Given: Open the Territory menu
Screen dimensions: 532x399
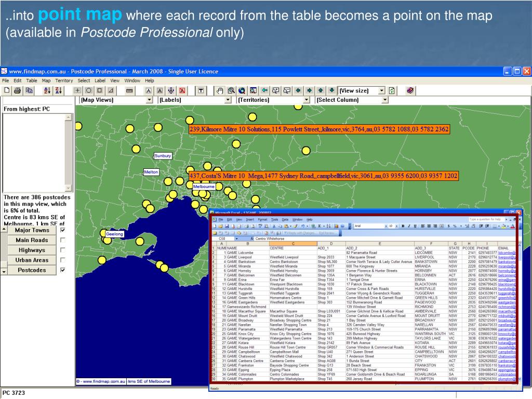Looking at the screenshot, I should [x=64, y=81].
